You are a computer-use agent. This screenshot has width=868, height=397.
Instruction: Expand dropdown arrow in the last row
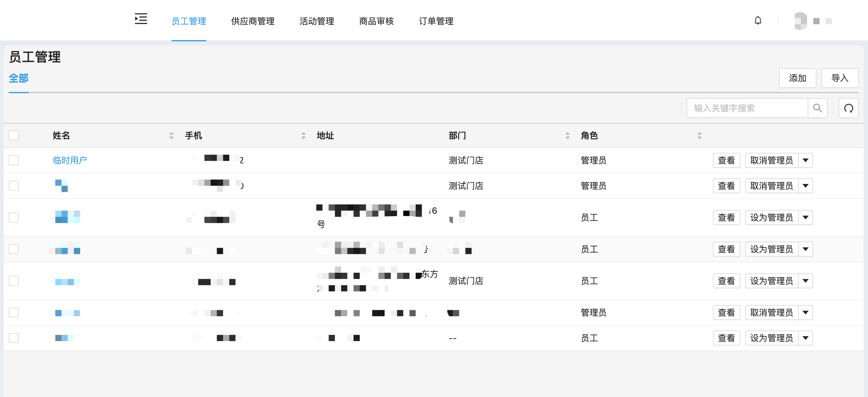click(x=805, y=338)
